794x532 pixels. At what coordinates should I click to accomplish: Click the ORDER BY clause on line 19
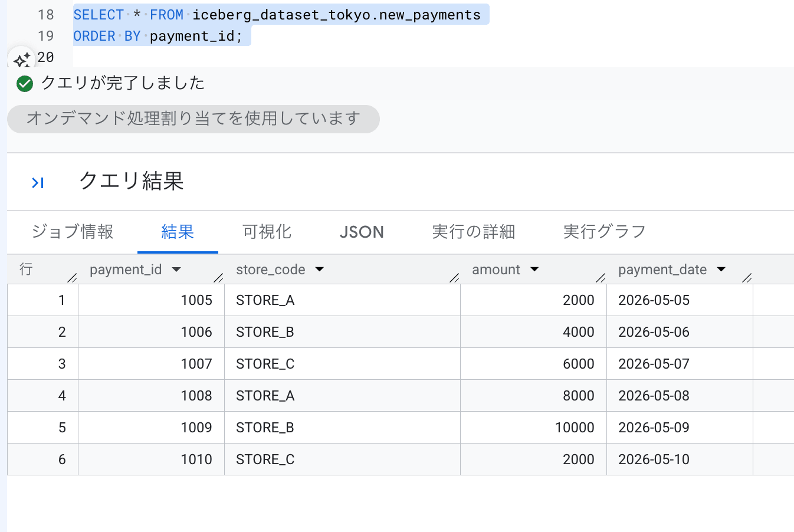(x=158, y=36)
